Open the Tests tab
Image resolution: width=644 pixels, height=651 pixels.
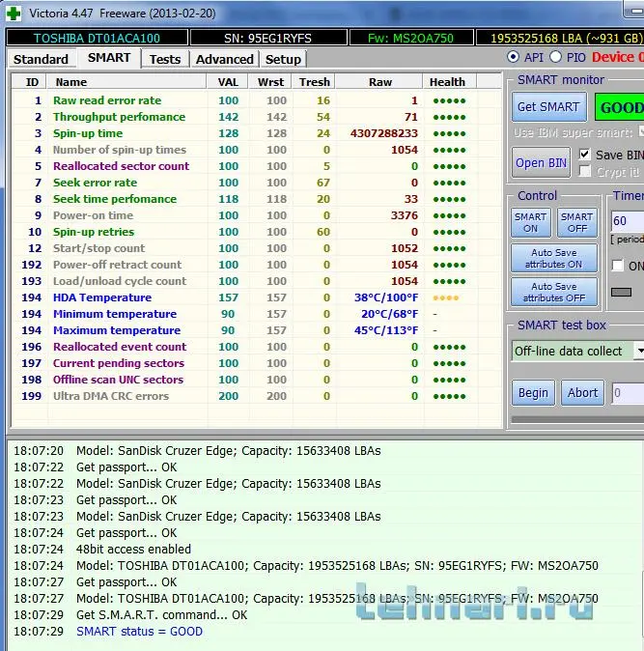pyautogui.click(x=165, y=59)
